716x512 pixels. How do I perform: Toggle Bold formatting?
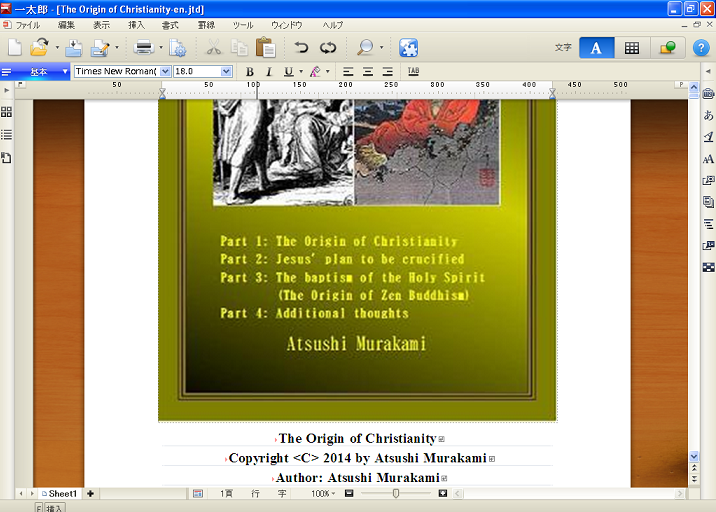pyautogui.click(x=250, y=72)
